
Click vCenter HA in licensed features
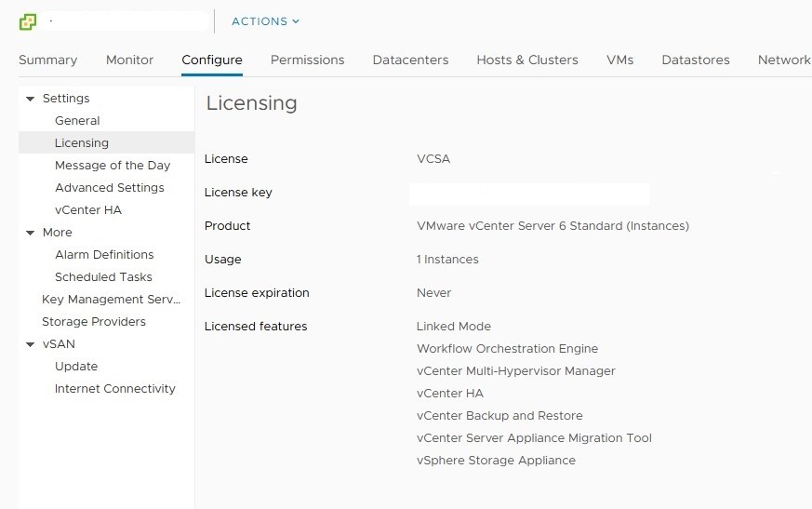point(449,393)
